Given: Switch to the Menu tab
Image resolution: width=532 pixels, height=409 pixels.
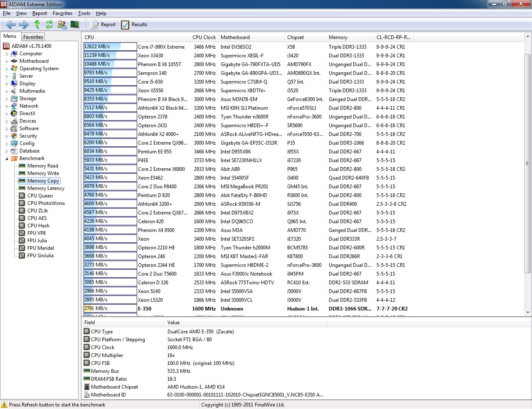Looking at the screenshot, I should pos(10,36).
